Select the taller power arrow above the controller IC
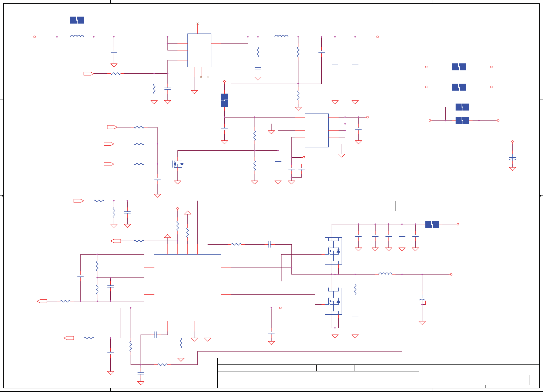The height and width of the screenshot is (392, 543). tap(188, 213)
